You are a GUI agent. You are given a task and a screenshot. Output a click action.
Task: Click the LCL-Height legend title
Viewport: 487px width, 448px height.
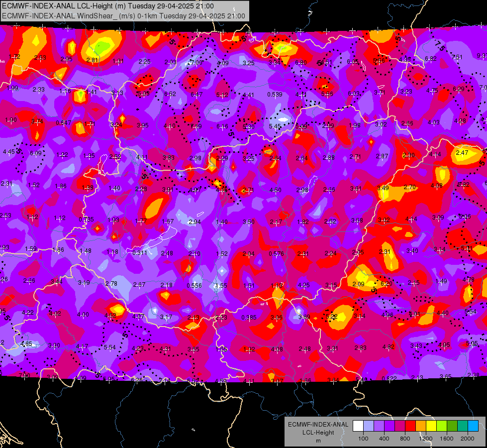click(318, 433)
